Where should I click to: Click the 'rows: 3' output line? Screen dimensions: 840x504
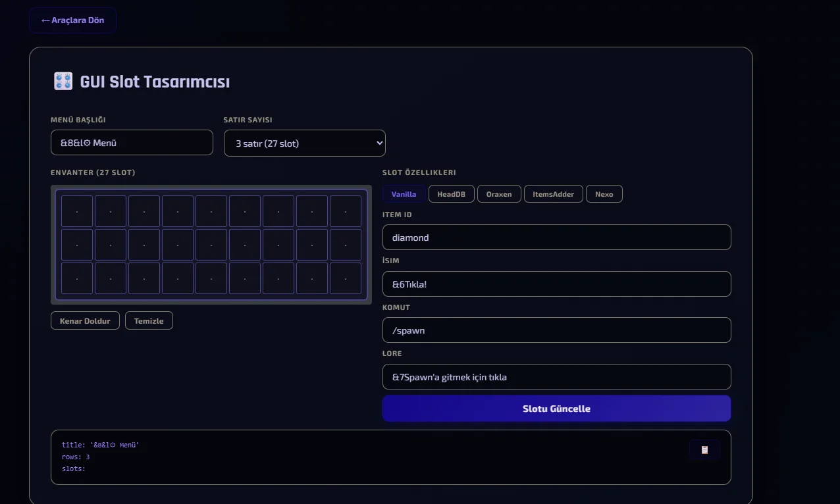76,457
